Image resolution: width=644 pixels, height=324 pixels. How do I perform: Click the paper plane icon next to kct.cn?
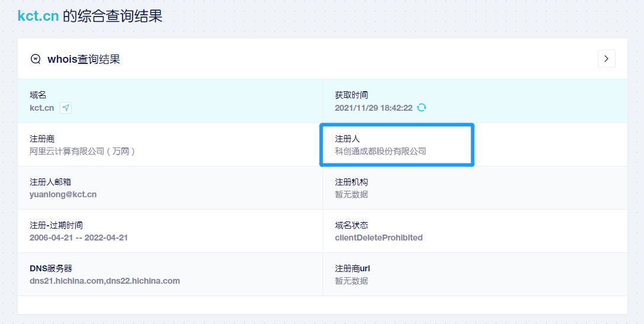(66, 108)
